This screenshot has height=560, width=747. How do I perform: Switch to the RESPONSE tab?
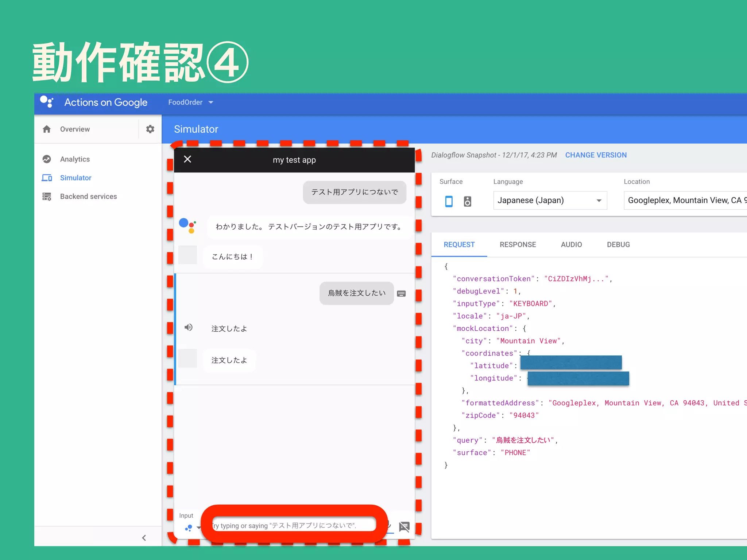[518, 245]
